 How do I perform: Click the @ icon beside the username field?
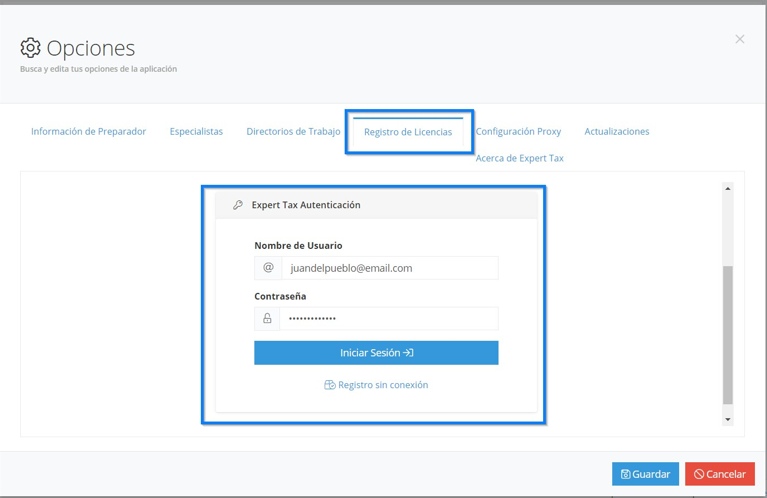[x=268, y=268]
